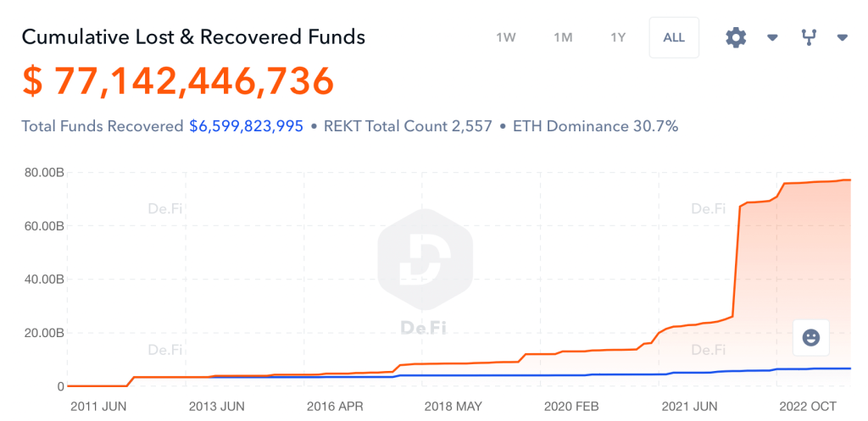Switch to the 1W time range
The width and height of the screenshot is (868, 421).
506,37
